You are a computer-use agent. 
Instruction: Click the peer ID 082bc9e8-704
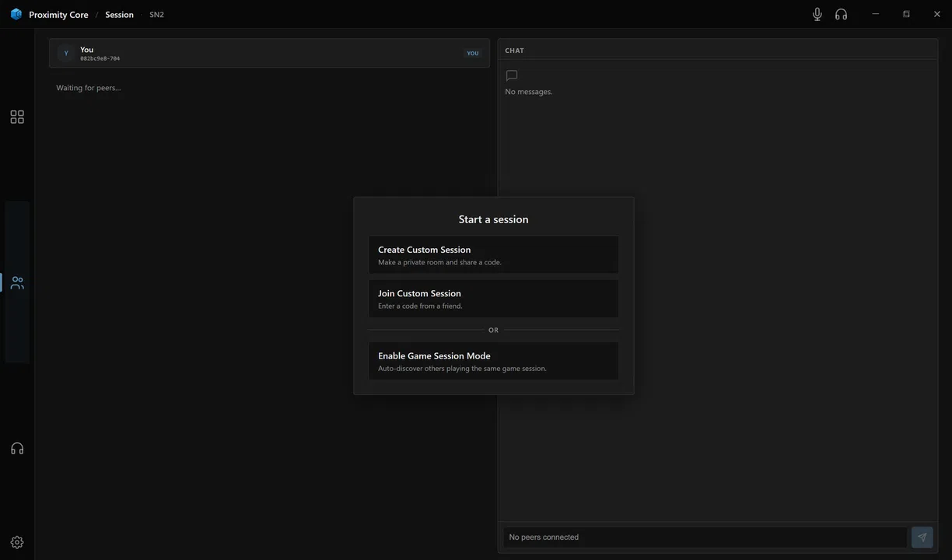(100, 58)
